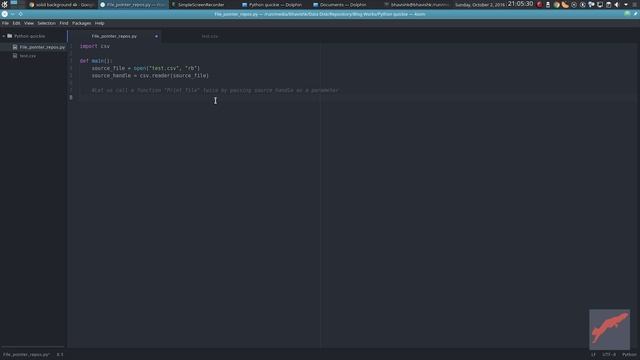
Task: Click the Python quickie folder icon
Action: [10, 36]
